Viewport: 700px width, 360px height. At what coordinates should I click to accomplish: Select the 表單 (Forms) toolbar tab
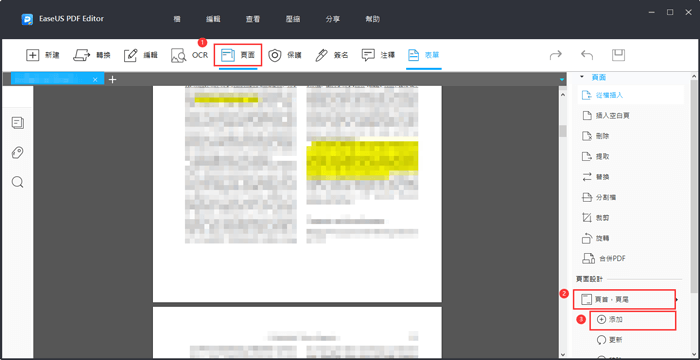[424, 55]
